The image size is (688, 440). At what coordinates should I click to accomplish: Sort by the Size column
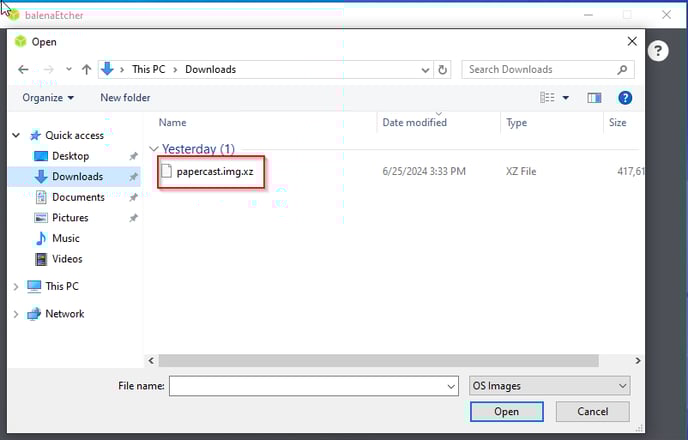(x=617, y=122)
